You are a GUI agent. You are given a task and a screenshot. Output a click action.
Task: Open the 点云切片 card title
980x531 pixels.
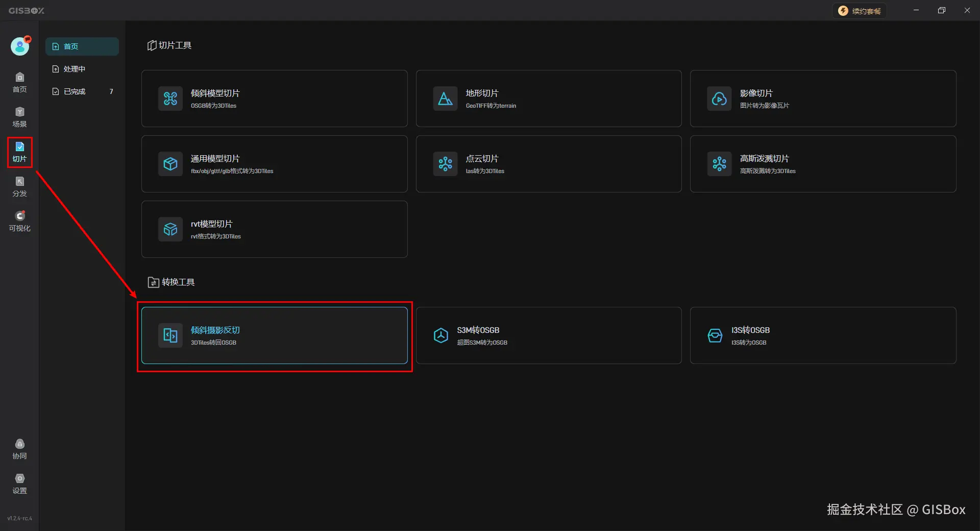482,159
